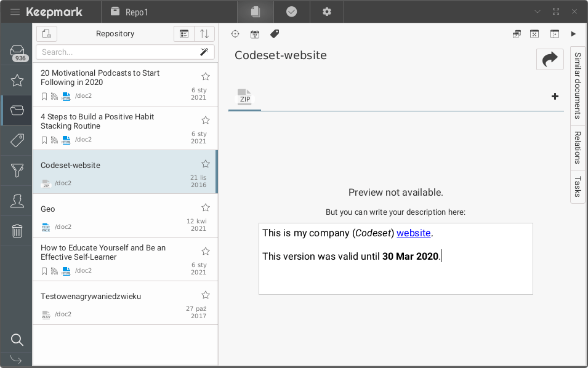Image resolution: width=588 pixels, height=368 pixels.
Task: Open the Similar documents side tab
Action: [x=578, y=85]
